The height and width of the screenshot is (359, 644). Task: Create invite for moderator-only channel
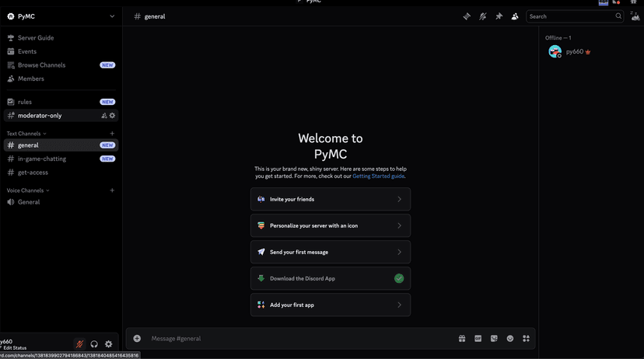point(104,116)
